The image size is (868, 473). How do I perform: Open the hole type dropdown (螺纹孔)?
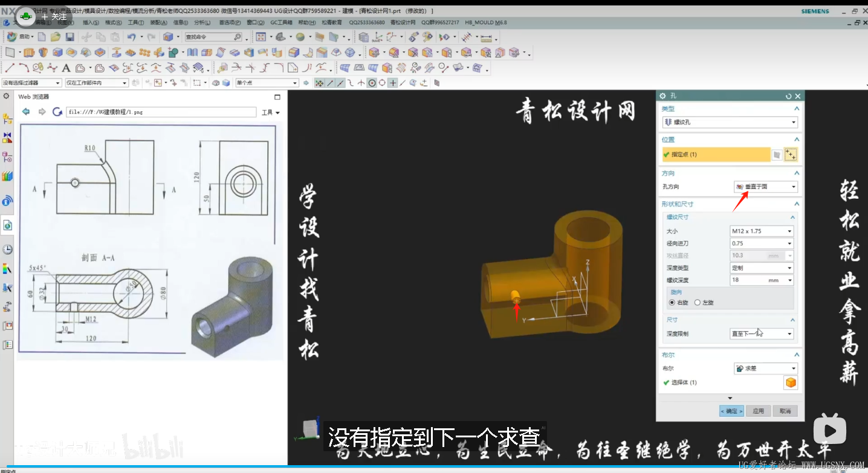point(730,122)
